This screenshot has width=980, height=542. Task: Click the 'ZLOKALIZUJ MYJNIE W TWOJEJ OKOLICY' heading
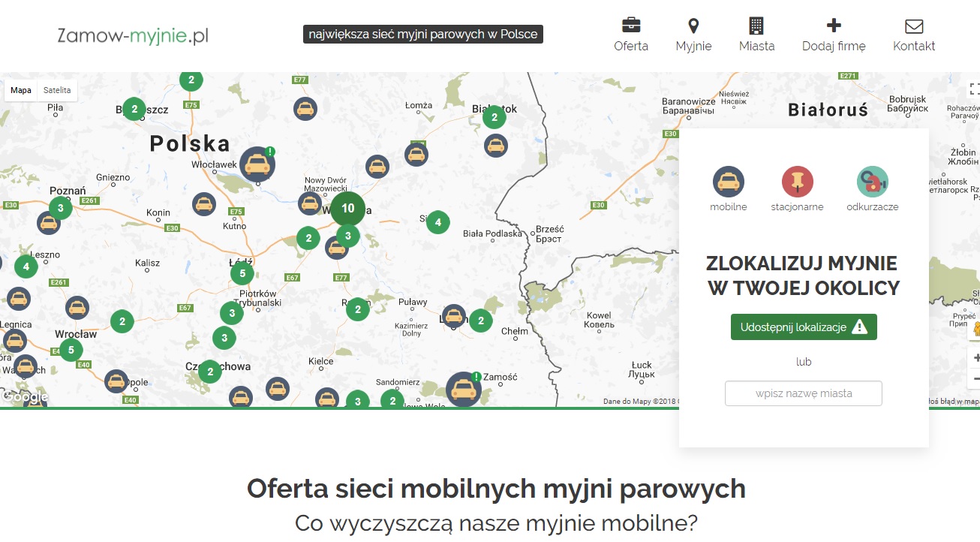point(802,276)
